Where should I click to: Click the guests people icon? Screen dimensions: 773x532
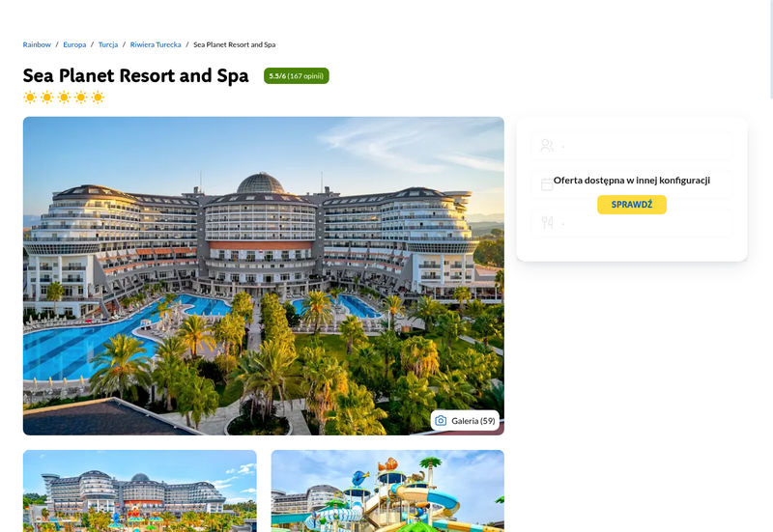tap(547, 146)
